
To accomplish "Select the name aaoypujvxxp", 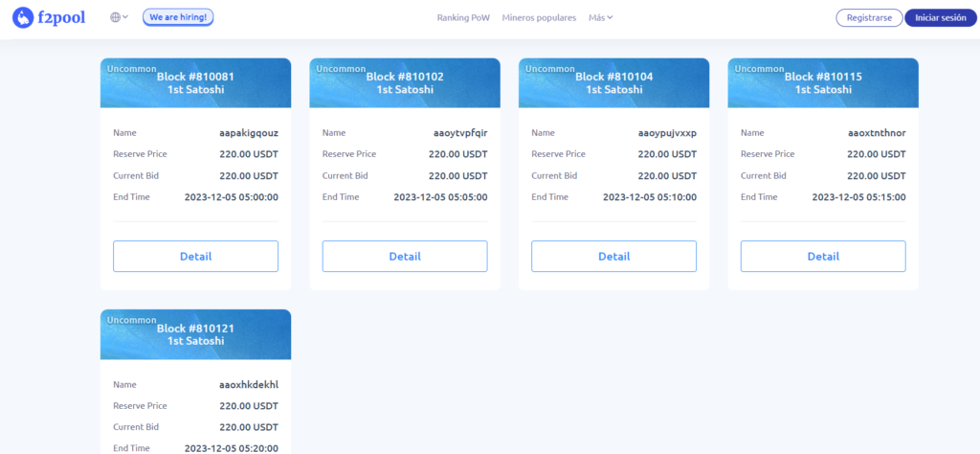I will coord(667,133).
